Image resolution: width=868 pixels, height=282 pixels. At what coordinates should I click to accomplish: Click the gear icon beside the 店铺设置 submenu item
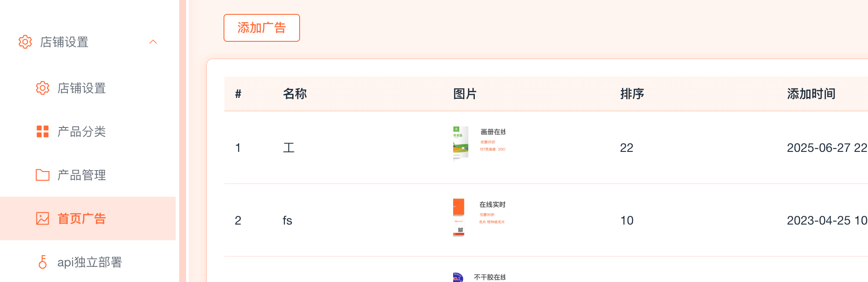43,88
